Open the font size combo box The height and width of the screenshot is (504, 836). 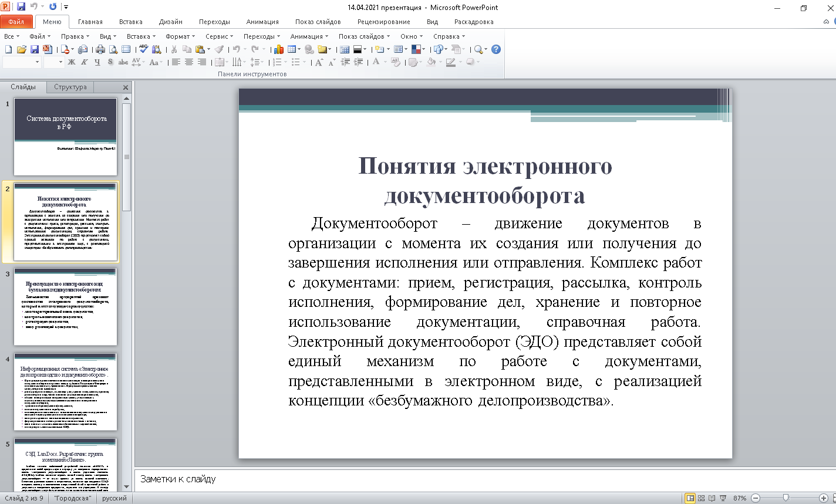53,62
